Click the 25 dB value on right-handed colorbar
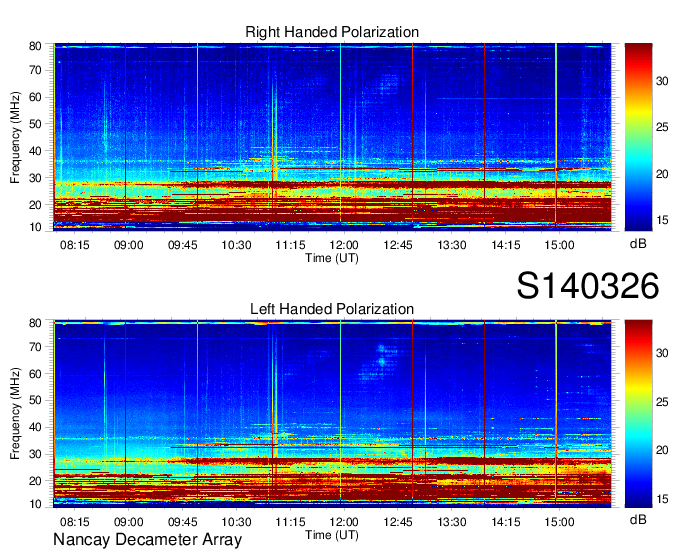This screenshot has width=680, height=552. click(662, 127)
